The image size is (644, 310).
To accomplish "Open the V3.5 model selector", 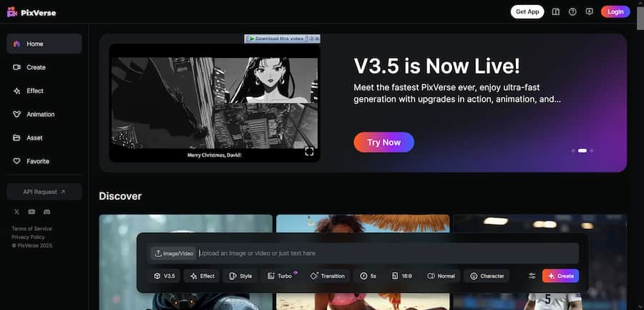I will pos(165,276).
